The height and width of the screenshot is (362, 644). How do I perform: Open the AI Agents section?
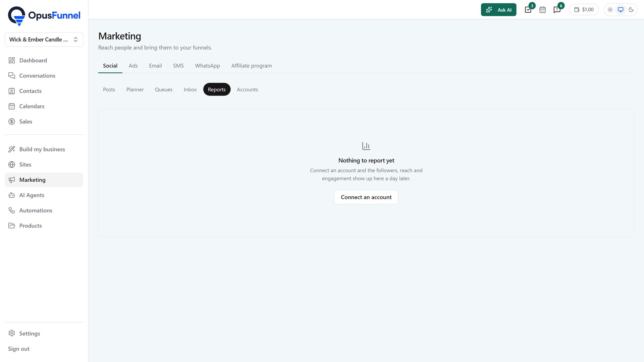tap(44, 195)
